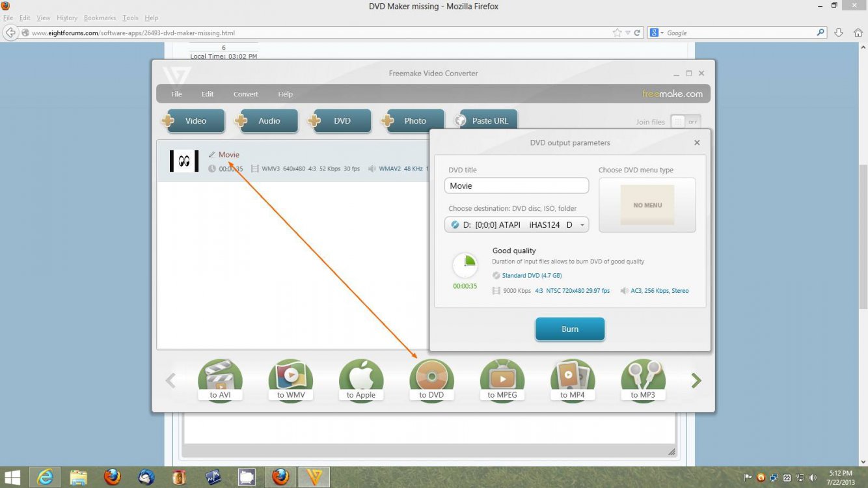Close the DVD output parameters dialog

[x=697, y=142]
